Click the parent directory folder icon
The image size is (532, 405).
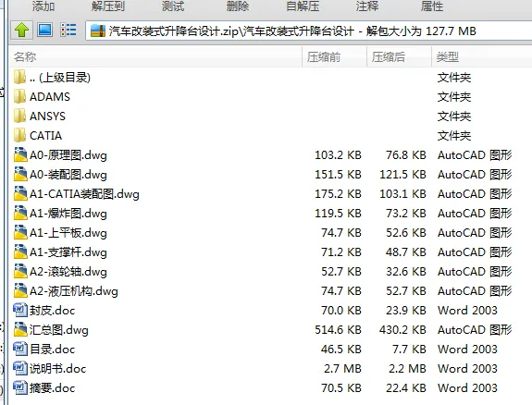[19, 78]
